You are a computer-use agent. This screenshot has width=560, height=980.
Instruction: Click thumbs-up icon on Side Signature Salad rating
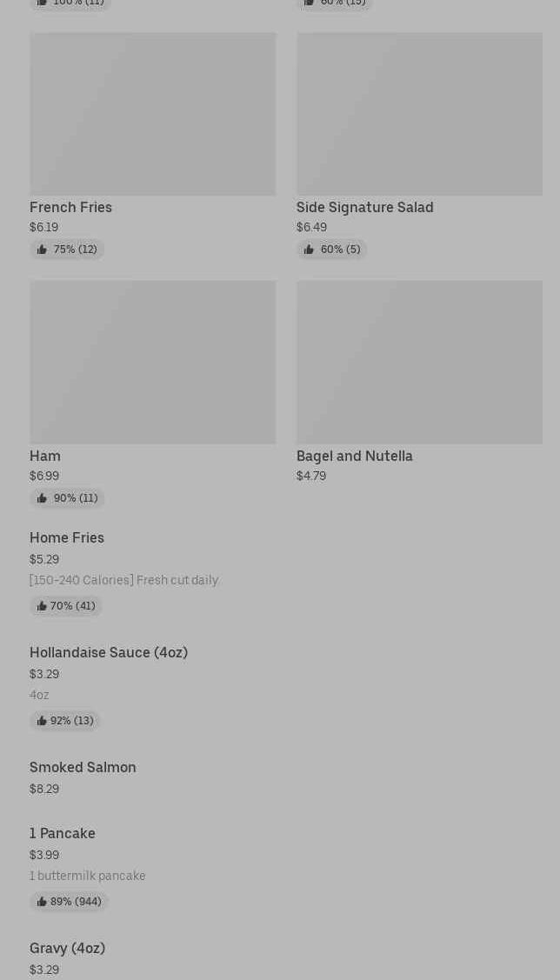(309, 250)
